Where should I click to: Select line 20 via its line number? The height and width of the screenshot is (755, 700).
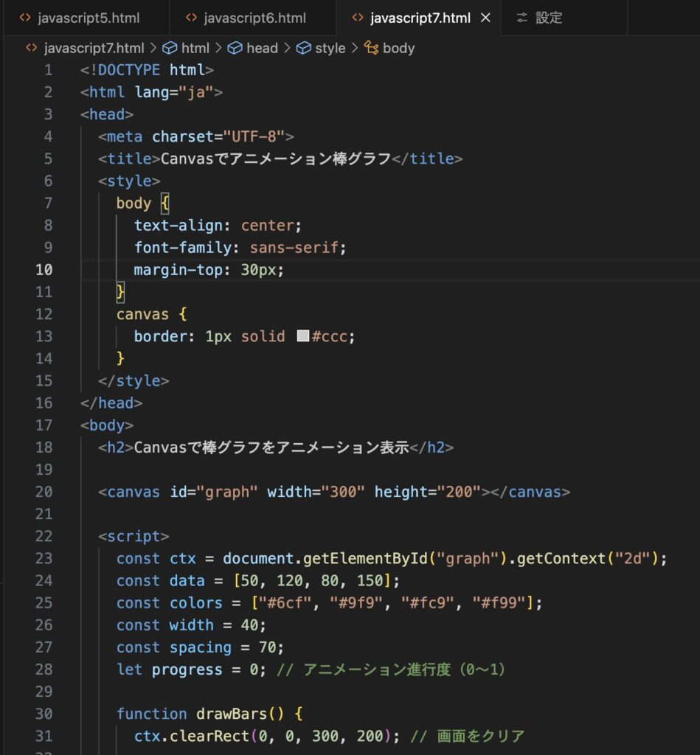[x=44, y=492]
